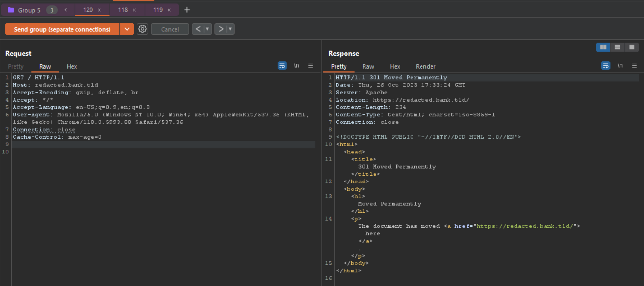Screen dimensions: 644x286
Task: Toggle line wrap in Response panel
Action: click(x=605, y=66)
